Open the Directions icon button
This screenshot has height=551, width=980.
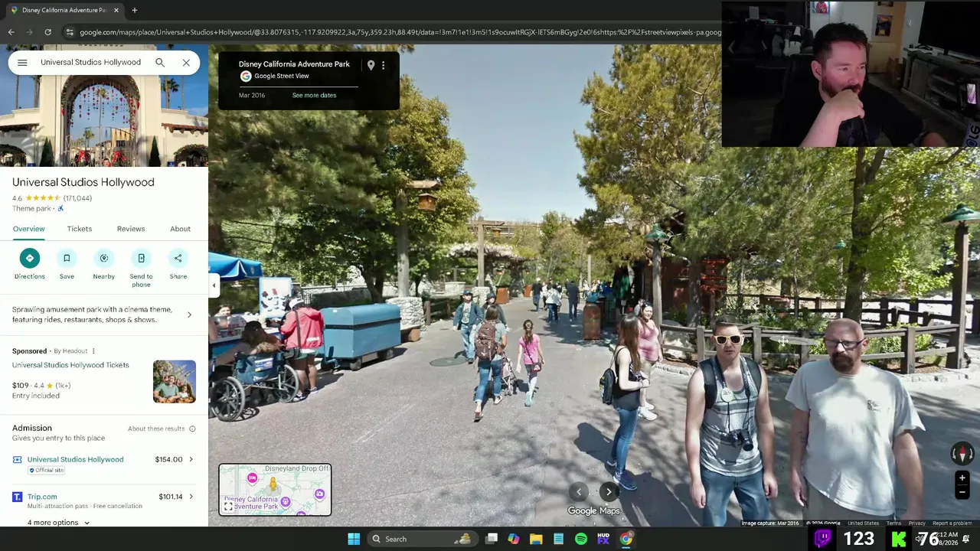click(30, 258)
